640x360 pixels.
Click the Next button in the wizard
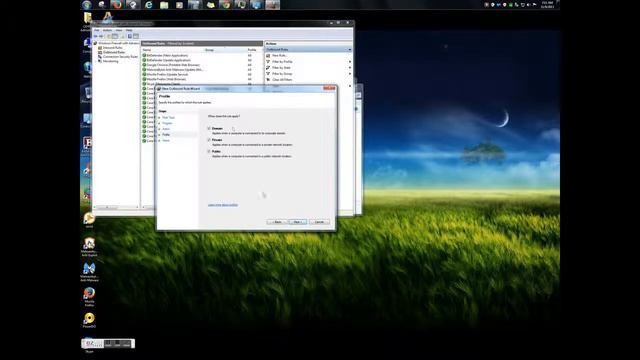point(298,222)
